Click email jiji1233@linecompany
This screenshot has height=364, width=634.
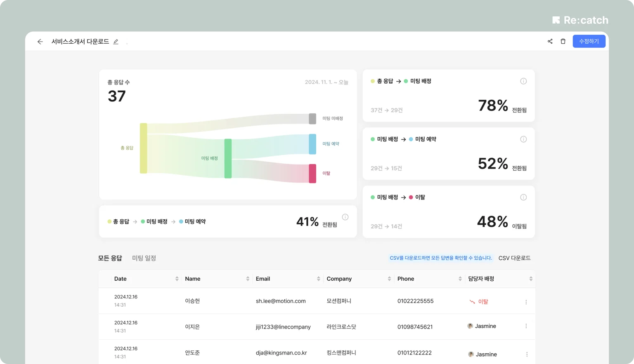(283, 327)
